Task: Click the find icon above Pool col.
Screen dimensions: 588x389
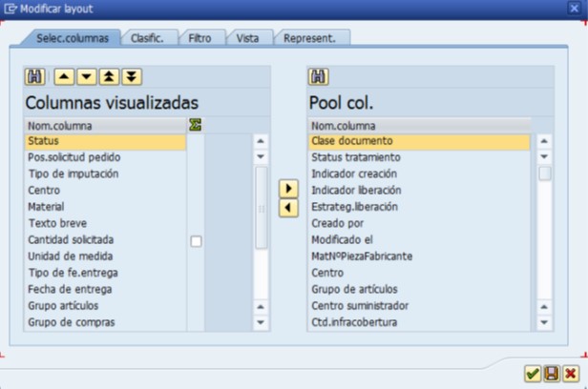Action: tap(319, 77)
